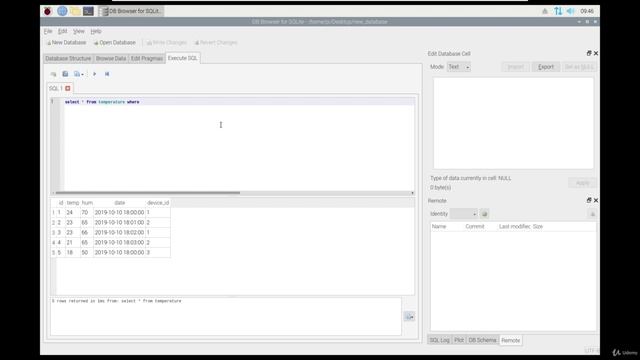The height and width of the screenshot is (360, 640).
Task: Click the Import button
Action: pyautogui.click(x=515, y=67)
